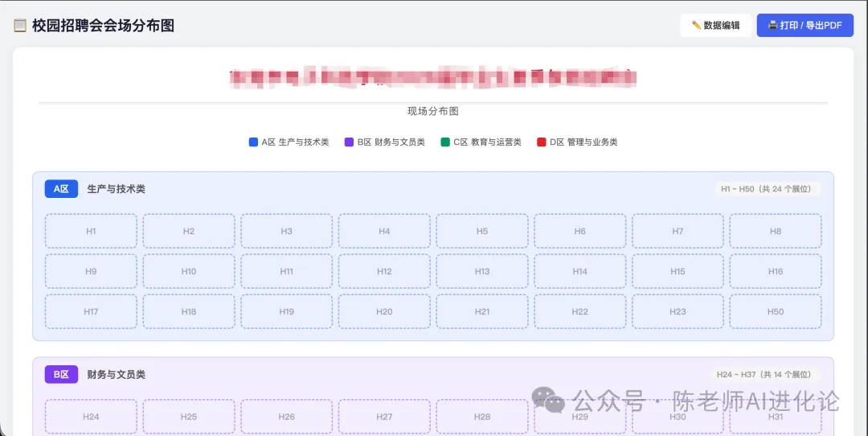Click booth slot H11
868x436 pixels.
point(287,271)
